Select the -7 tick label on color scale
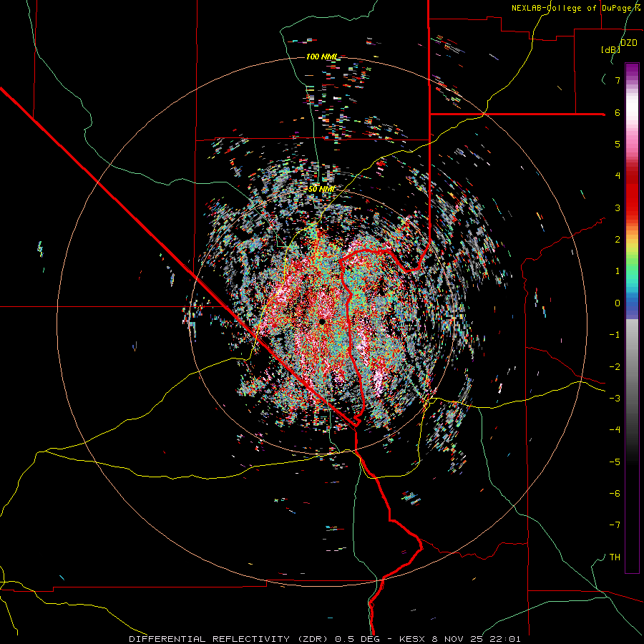The image size is (644, 644). point(615,525)
